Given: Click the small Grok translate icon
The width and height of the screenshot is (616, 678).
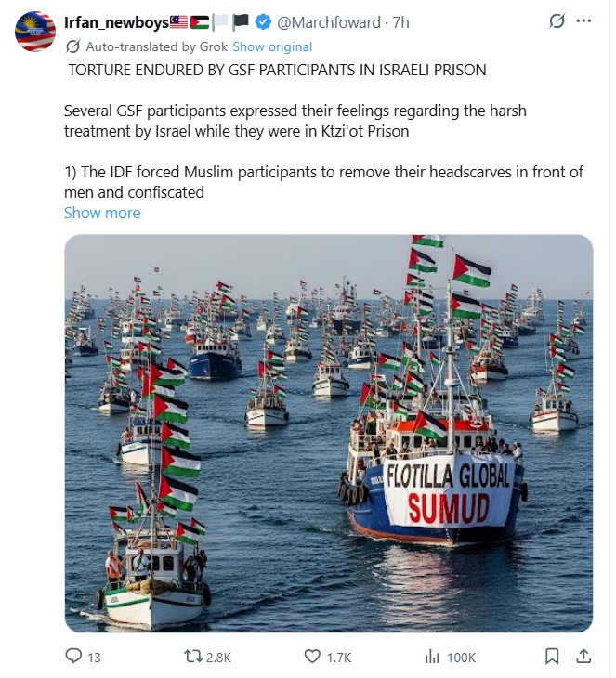Looking at the screenshot, I should click(72, 46).
